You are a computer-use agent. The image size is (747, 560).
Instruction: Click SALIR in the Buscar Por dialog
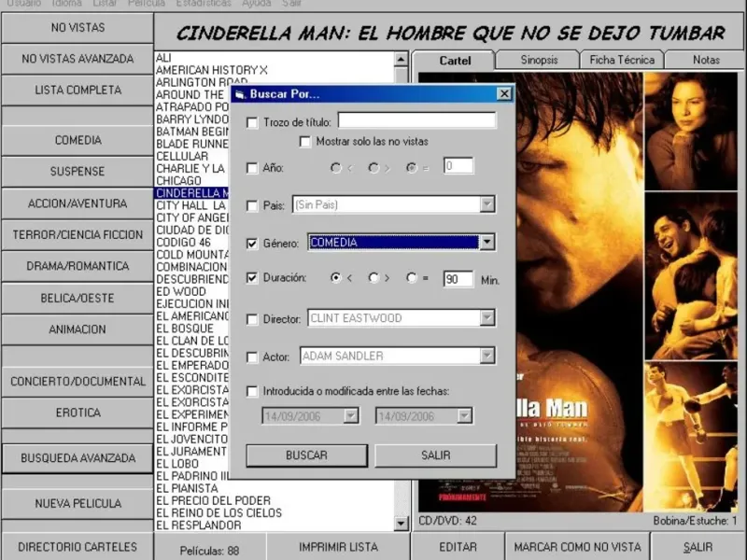point(435,455)
